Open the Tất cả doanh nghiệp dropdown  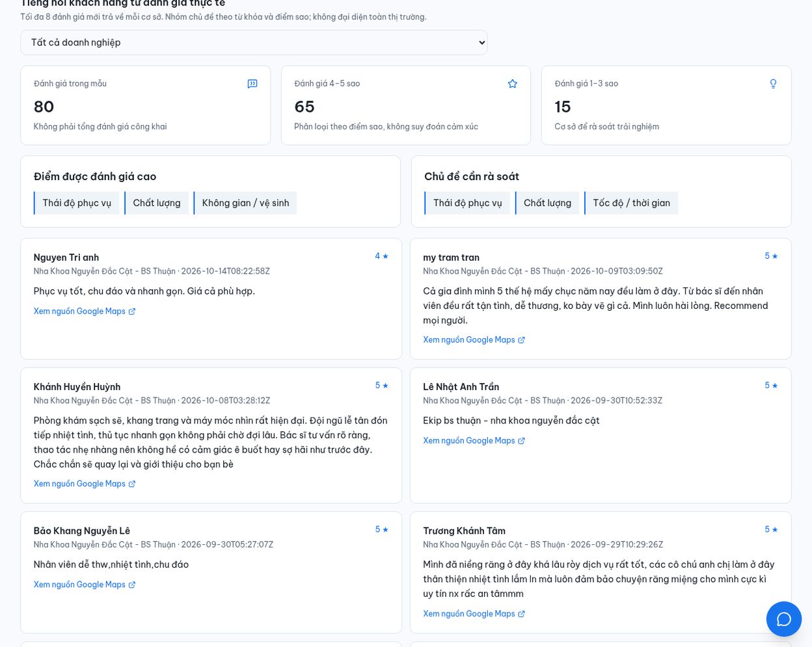[254, 42]
